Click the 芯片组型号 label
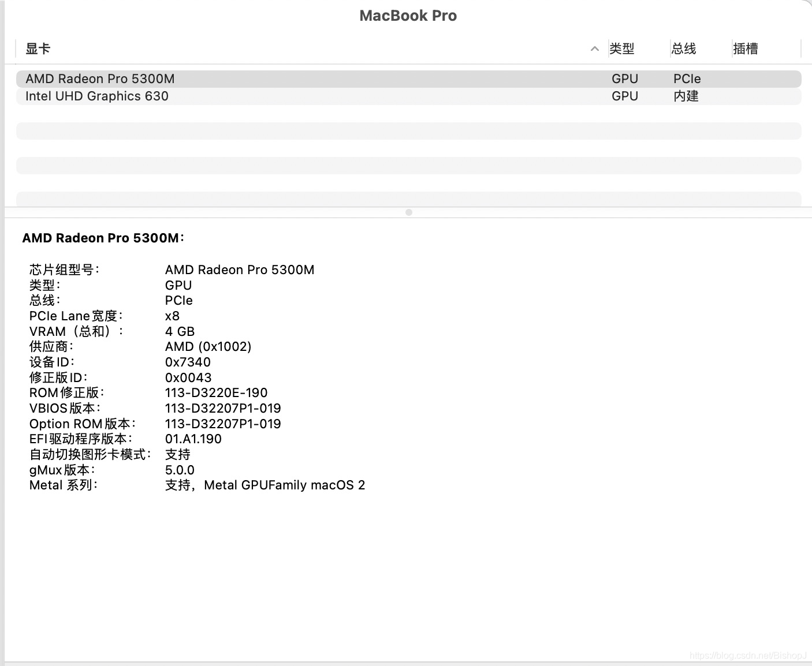 pos(64,270)
